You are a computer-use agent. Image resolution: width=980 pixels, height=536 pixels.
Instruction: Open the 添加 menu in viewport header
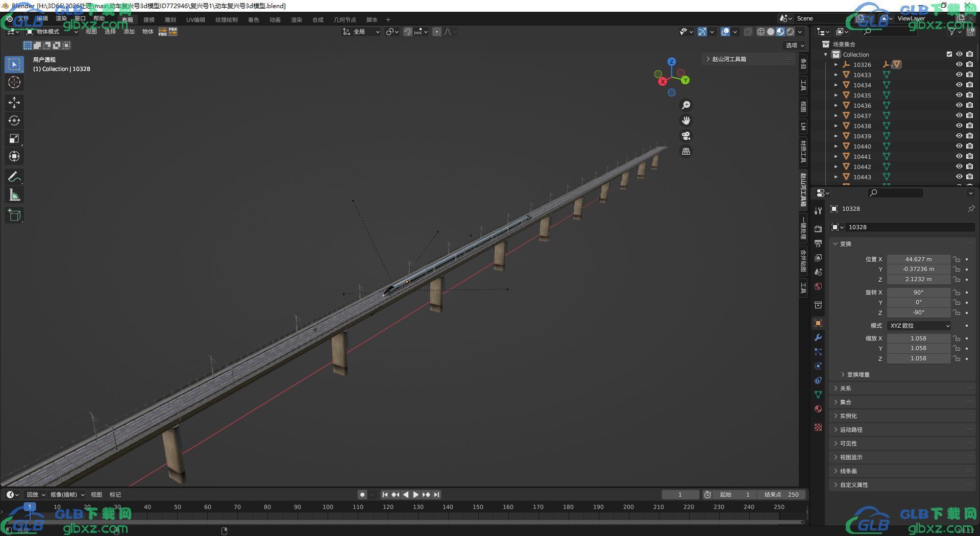point(129,32)
